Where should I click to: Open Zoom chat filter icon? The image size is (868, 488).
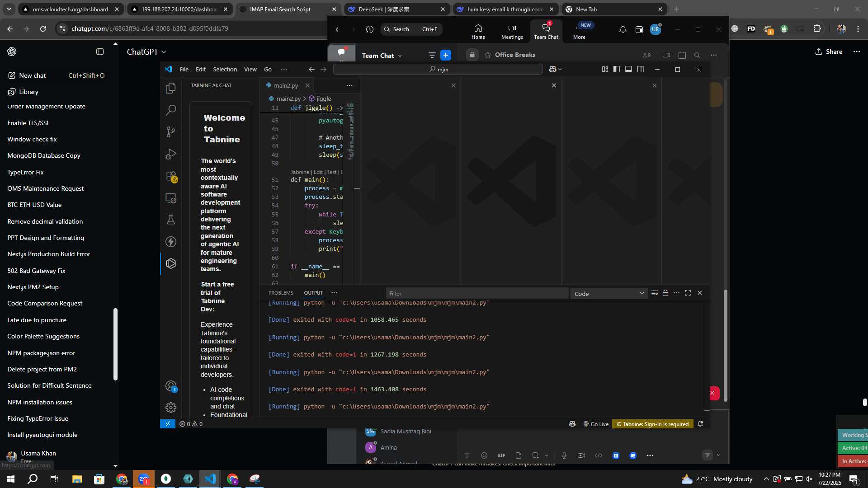432,55
